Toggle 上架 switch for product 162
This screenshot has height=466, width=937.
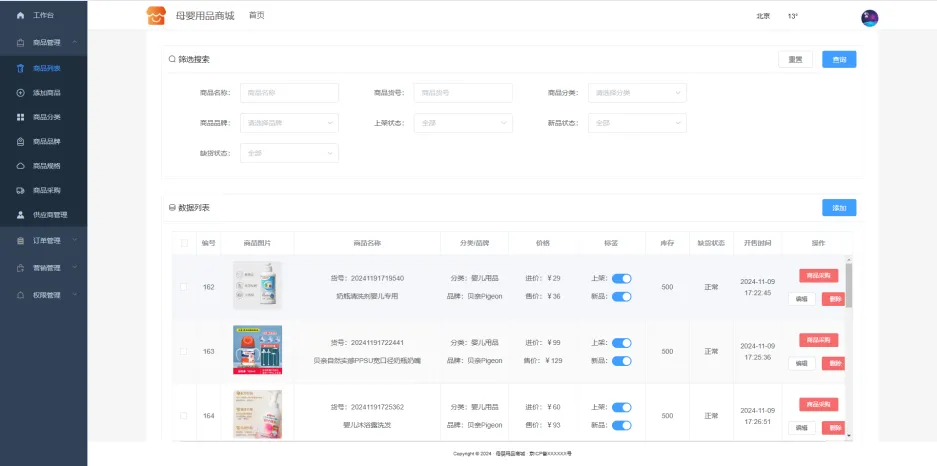click(x=621, y=278)
